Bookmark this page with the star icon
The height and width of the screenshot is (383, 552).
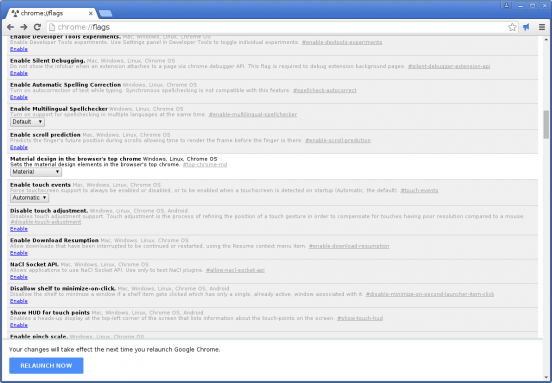(x=512, y=27)
